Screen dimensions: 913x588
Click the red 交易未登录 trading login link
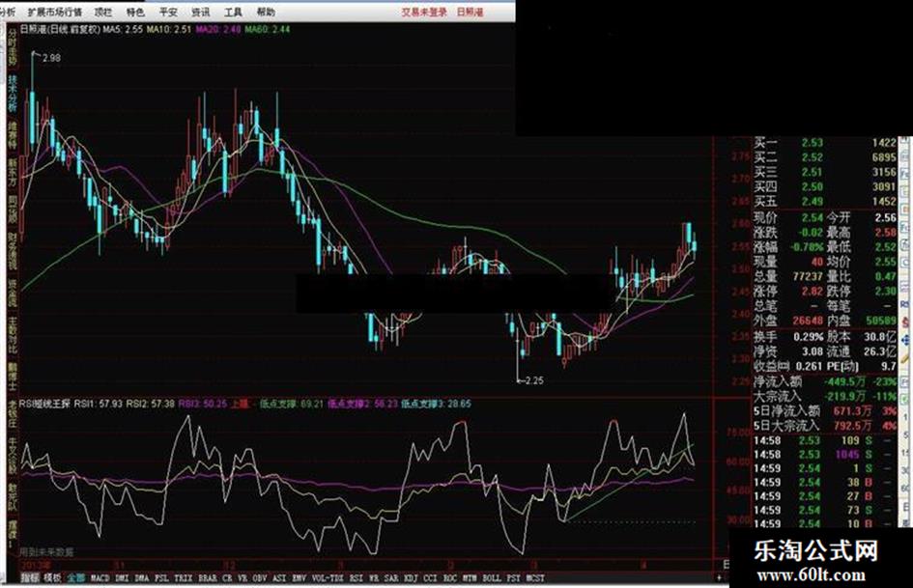(423, 12)
